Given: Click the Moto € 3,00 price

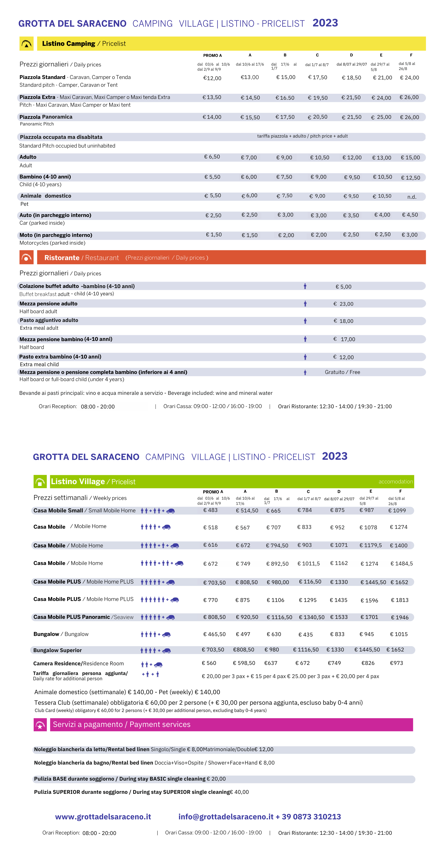Looking at the screenshot, I should coord(409,235).
